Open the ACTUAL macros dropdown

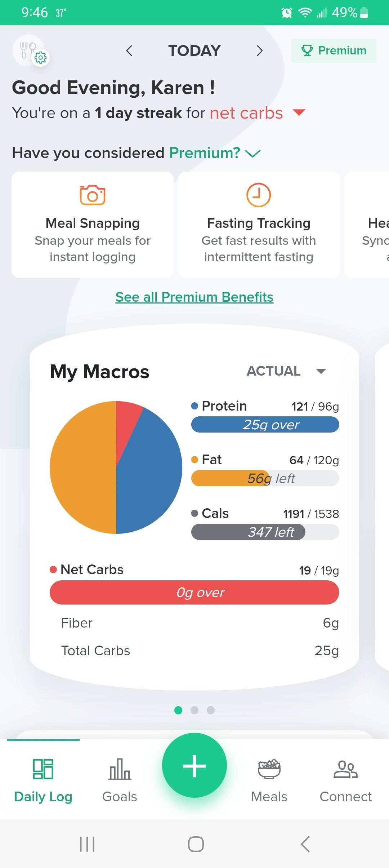click(x=286, y=371)
